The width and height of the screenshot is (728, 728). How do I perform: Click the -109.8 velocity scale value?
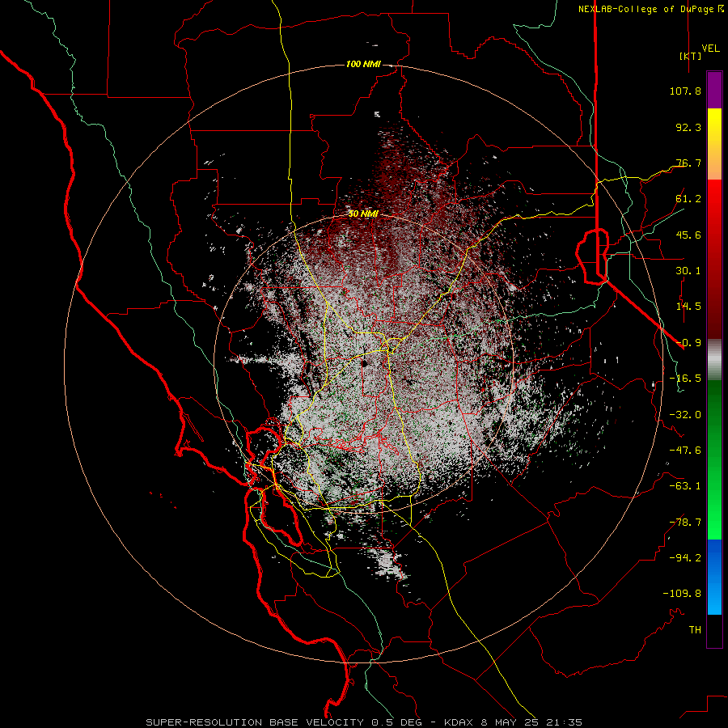pyautogui.click(x=682, y=594)
